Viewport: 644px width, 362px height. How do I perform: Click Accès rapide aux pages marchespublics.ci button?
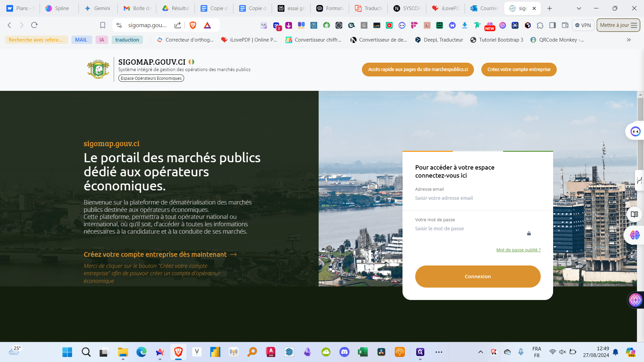(418, 69)
